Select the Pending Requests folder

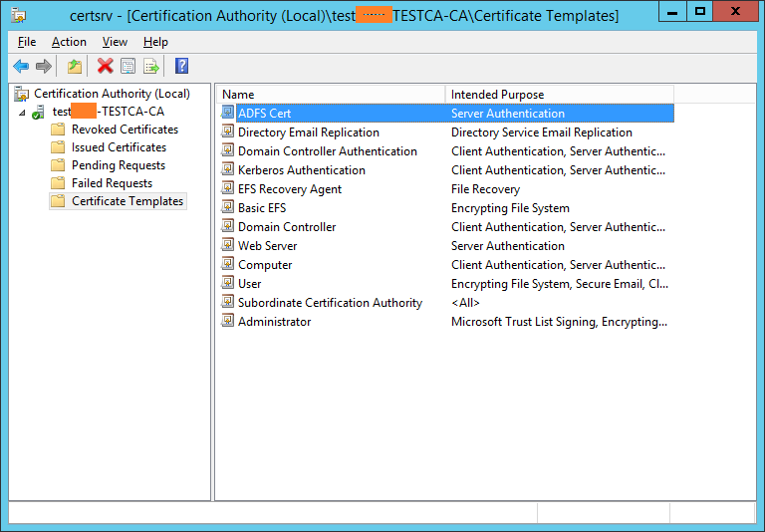(118, 165)
